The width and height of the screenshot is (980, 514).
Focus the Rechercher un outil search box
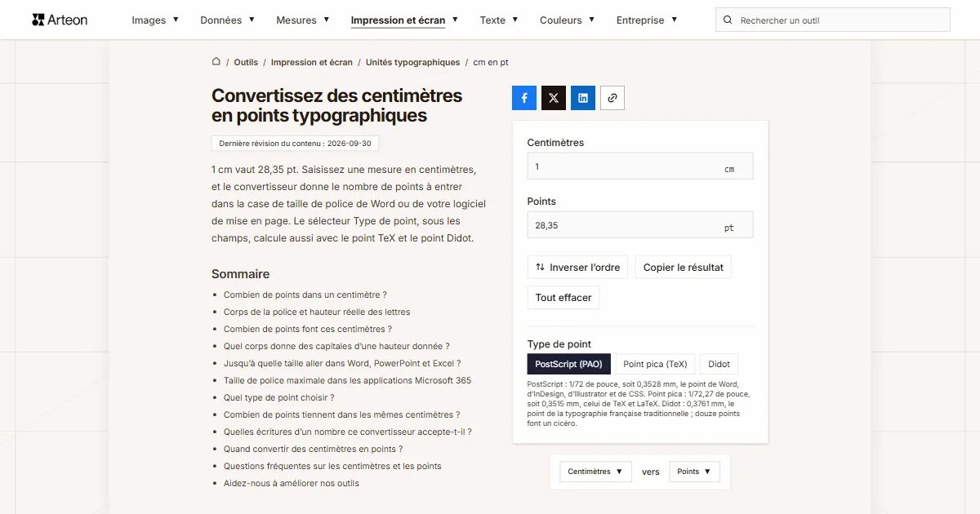tap(833, 20)
